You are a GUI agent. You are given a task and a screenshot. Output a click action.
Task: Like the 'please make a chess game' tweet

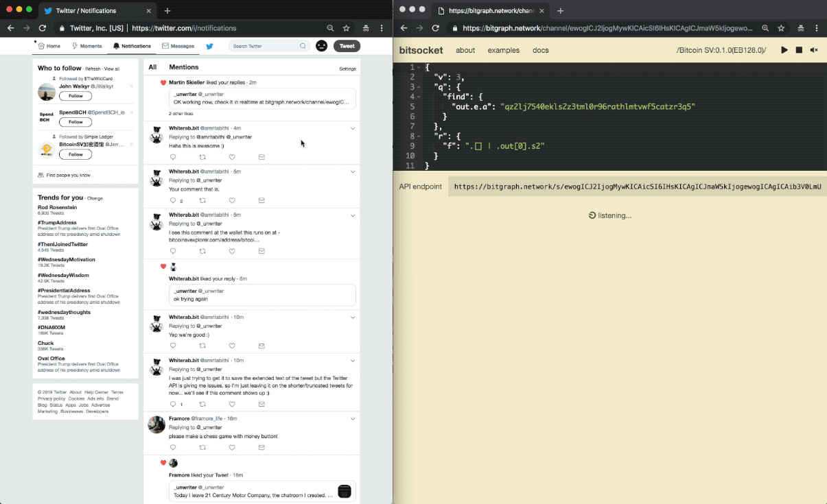pos(232,447)
